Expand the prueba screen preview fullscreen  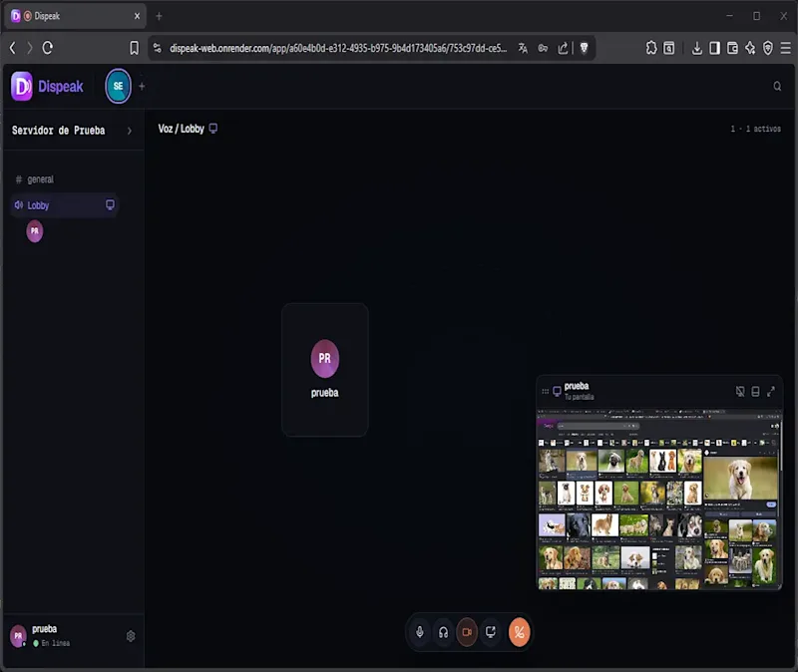(770, 391)
